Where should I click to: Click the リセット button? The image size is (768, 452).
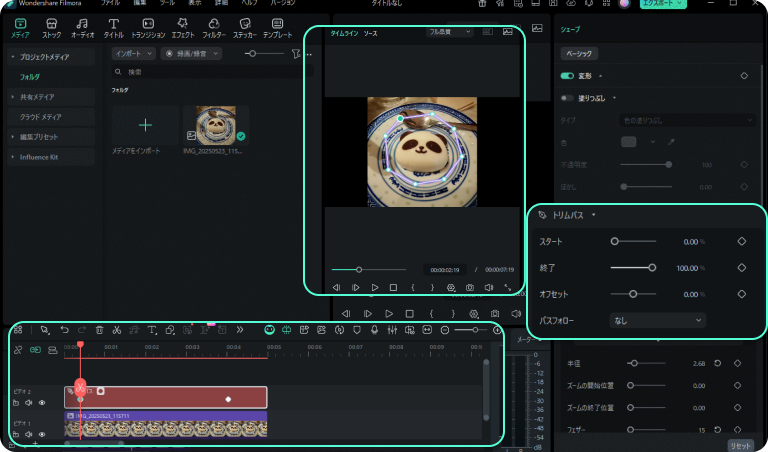pos(739,445)
